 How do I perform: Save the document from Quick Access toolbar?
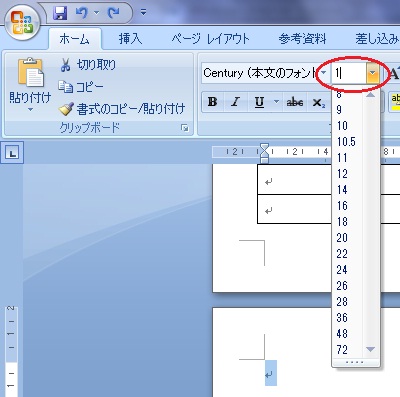tap(60, 13)
